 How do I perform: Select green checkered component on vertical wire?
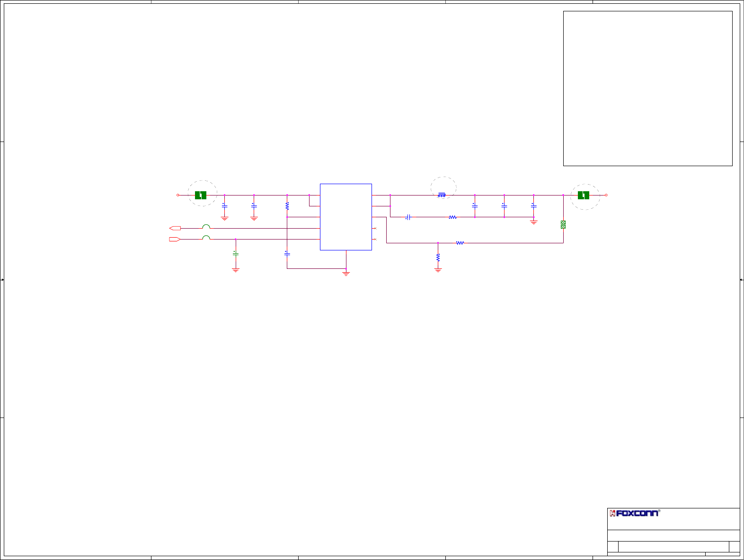tap(563, 224)
